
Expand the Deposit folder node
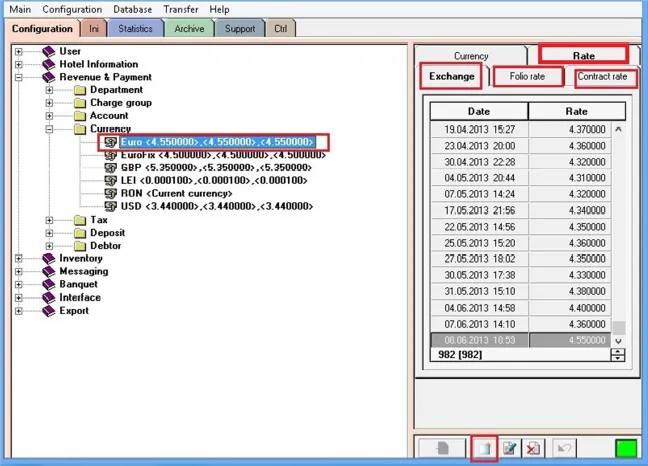49,233
